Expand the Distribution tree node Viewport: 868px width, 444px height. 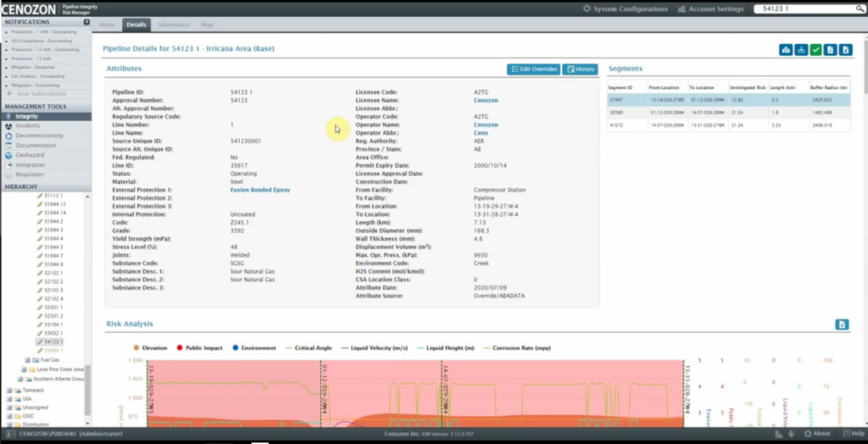pos(9,425)
